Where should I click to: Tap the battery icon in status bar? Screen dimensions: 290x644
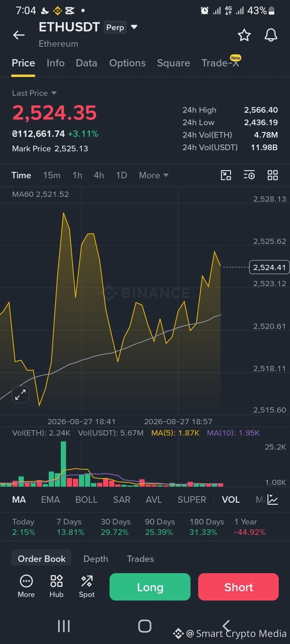pyautogui.click(x=272, y=10)
